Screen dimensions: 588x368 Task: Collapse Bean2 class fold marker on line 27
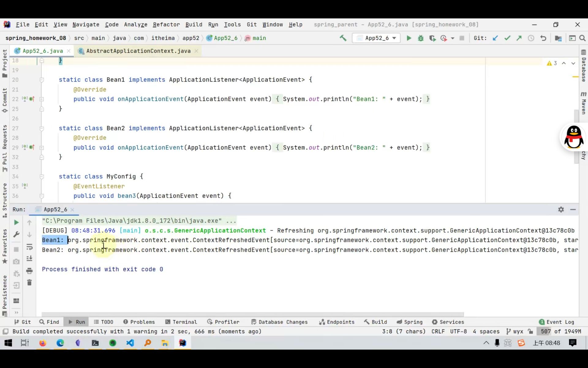(42, 128)
